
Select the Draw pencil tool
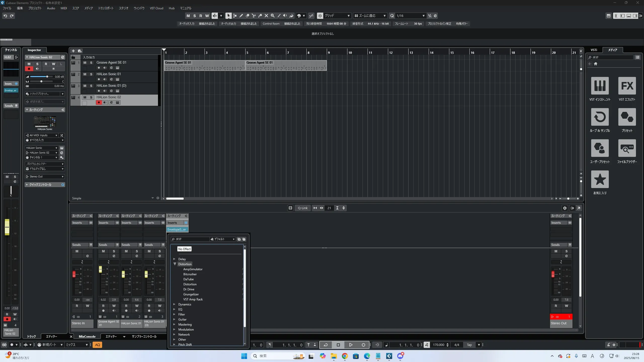click(x=241, y=16)
